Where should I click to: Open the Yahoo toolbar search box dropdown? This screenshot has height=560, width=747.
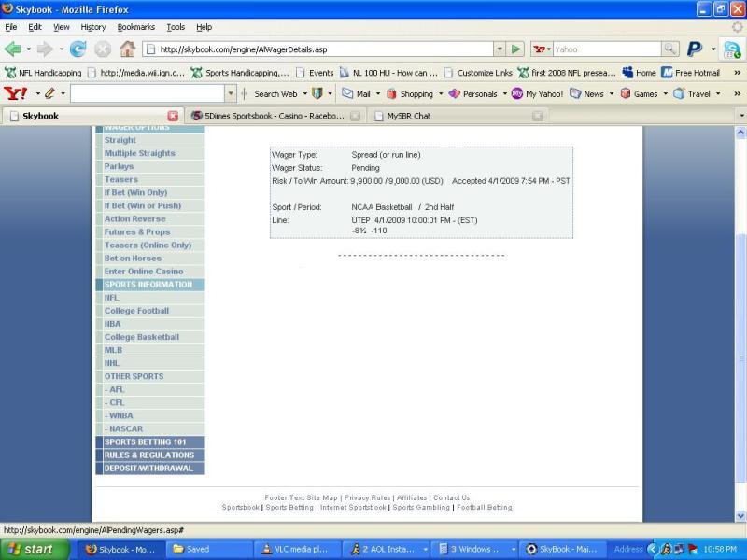231,93
